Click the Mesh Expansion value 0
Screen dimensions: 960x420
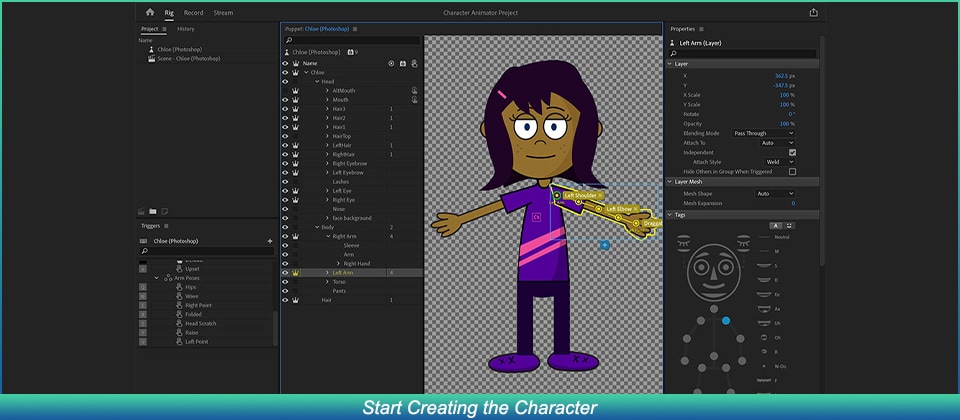coord(793,203)
